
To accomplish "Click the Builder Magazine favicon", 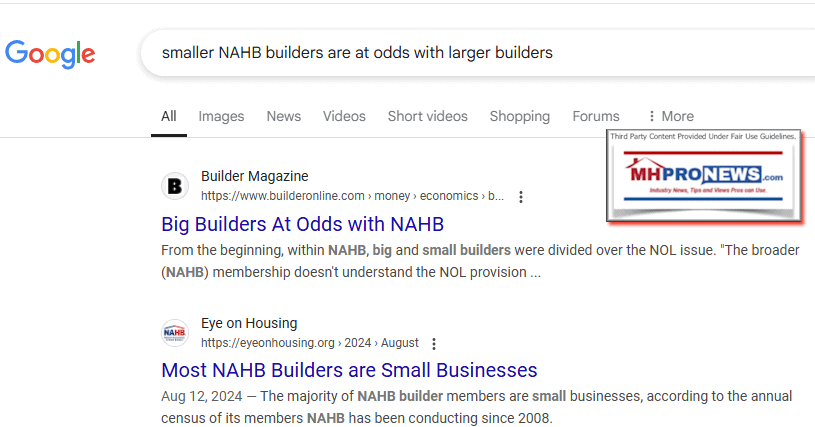I will (x=175, y=186).
